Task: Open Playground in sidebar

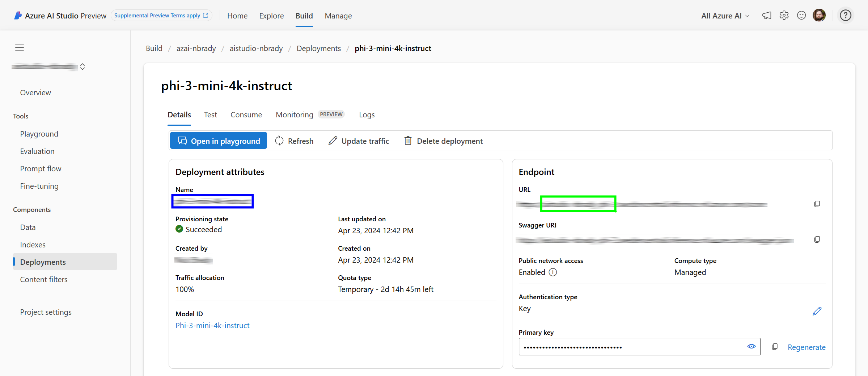Action: pos(39,134)
